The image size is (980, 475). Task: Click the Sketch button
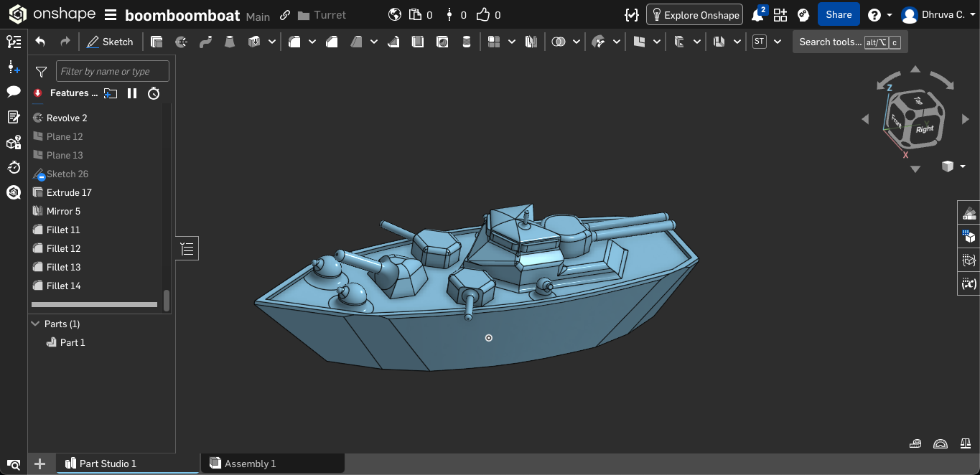point(110,42)
